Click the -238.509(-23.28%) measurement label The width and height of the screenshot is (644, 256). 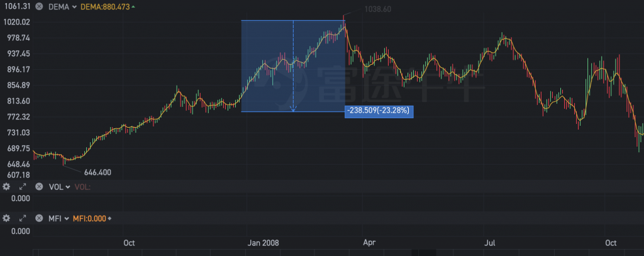pyautogui.click(x=379, y=111)
